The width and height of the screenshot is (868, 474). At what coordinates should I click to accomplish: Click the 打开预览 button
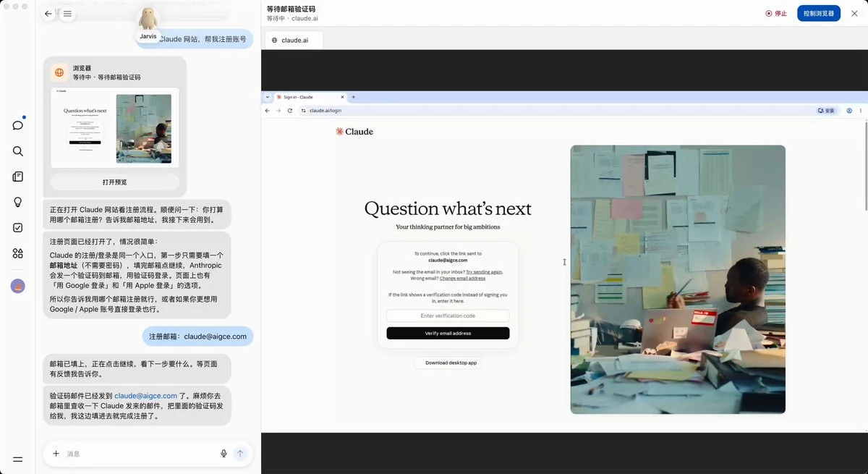coord(114,182)
